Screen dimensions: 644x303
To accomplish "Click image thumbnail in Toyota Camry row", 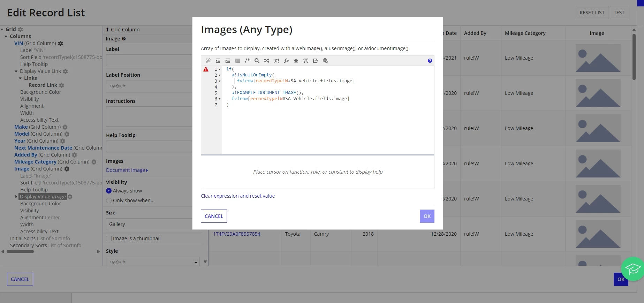I will pyautogui.click(x=598, y=234).
